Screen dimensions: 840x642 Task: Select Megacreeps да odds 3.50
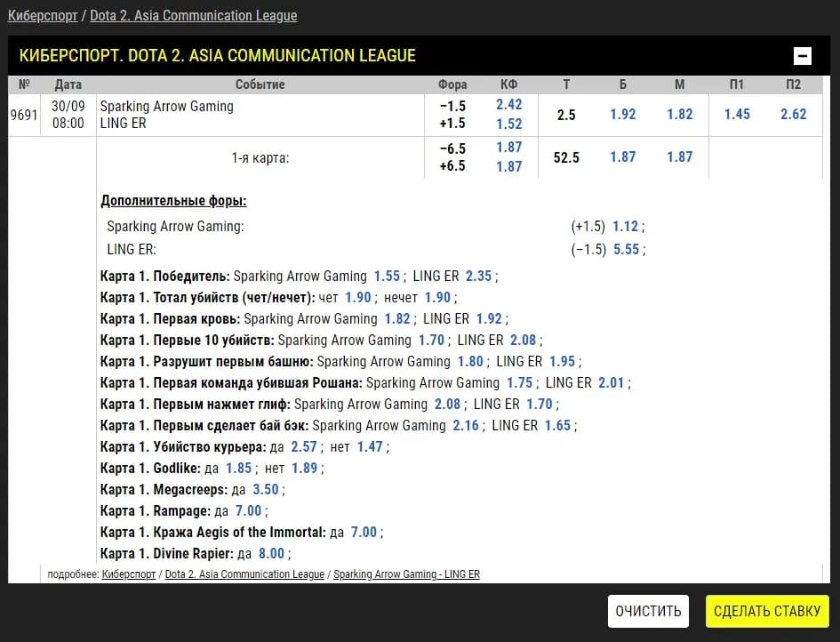click(266, 490)
